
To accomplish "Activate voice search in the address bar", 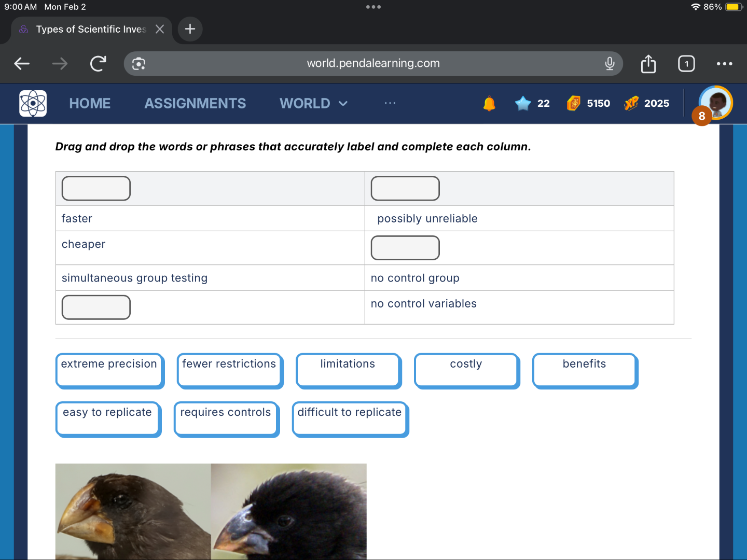I will coord(610,63).
